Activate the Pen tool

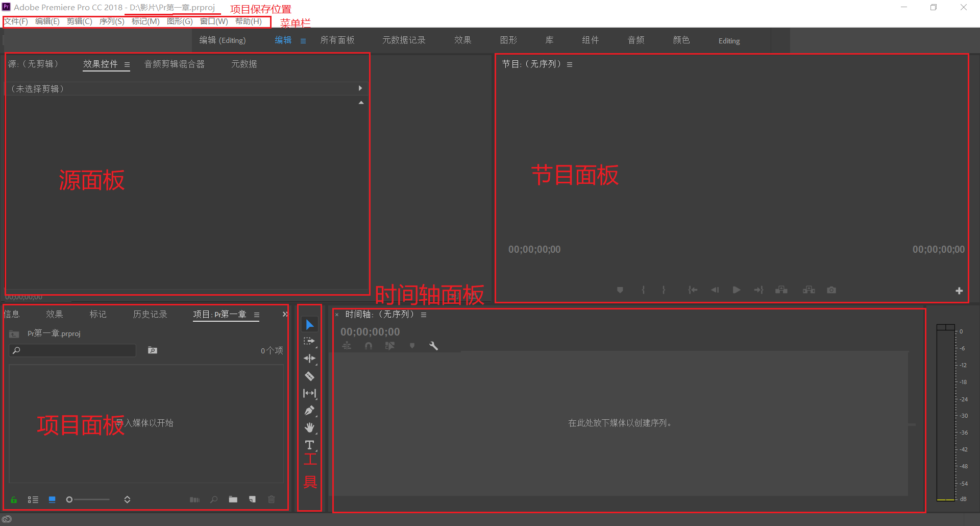(310, 411)
